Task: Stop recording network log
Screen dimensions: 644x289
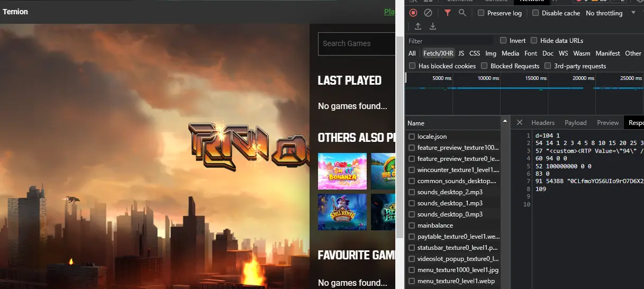Action: click(x=413, y=13)
